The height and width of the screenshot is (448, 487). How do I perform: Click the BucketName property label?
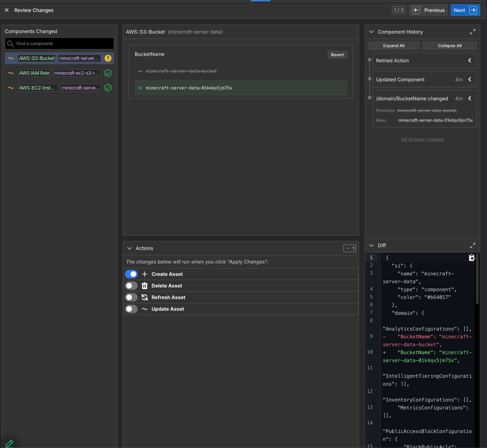point(149,54)
